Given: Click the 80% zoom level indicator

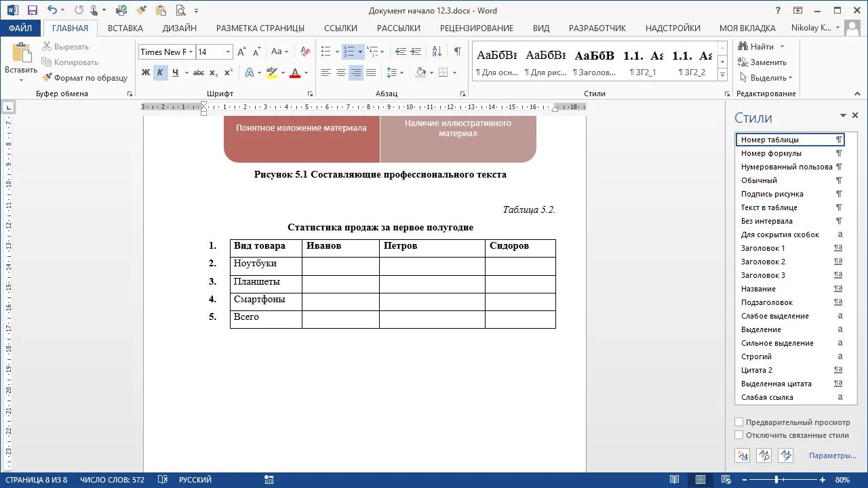Looking at the screenshot, I should 842,480.
